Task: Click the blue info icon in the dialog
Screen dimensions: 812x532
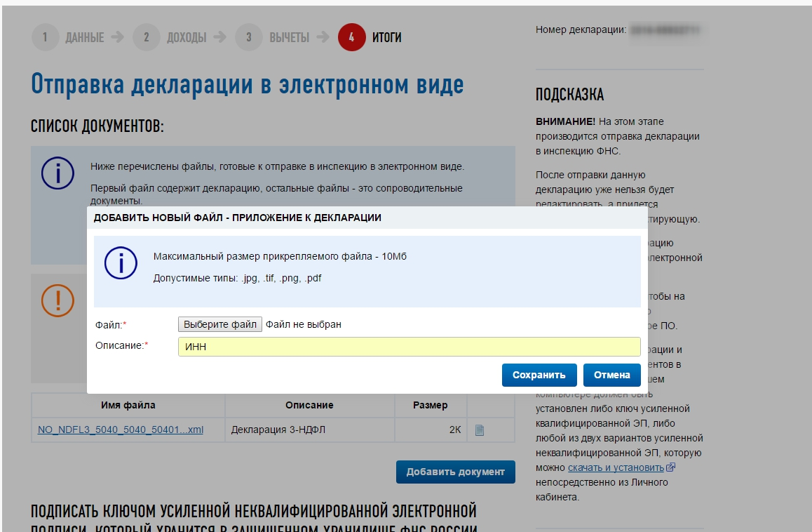Action: (x=121, y=263)
